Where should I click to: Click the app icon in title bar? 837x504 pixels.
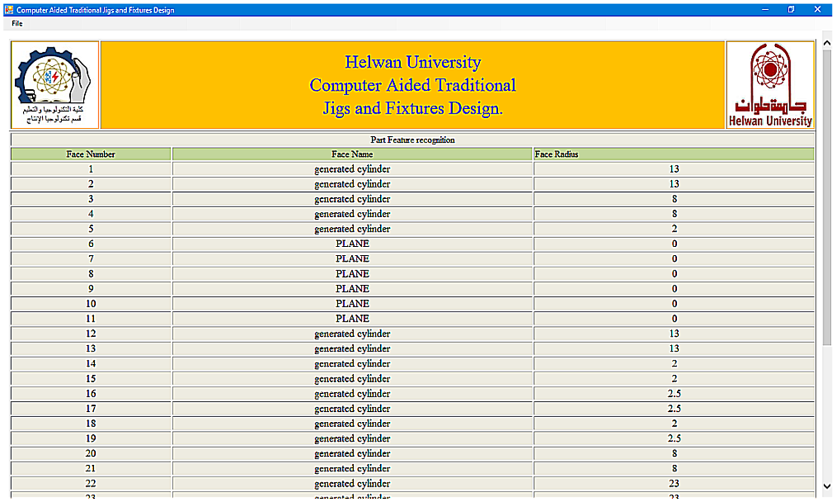[x=9, y=9]
